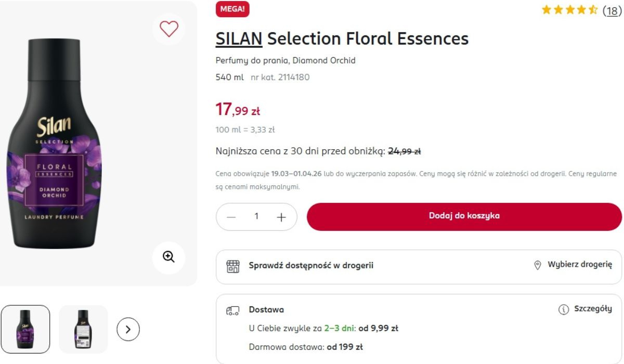Screen dimensions: 624x364
Task: Select the second back-view bottle thumbnail
Action: click(x=83, y=329)
